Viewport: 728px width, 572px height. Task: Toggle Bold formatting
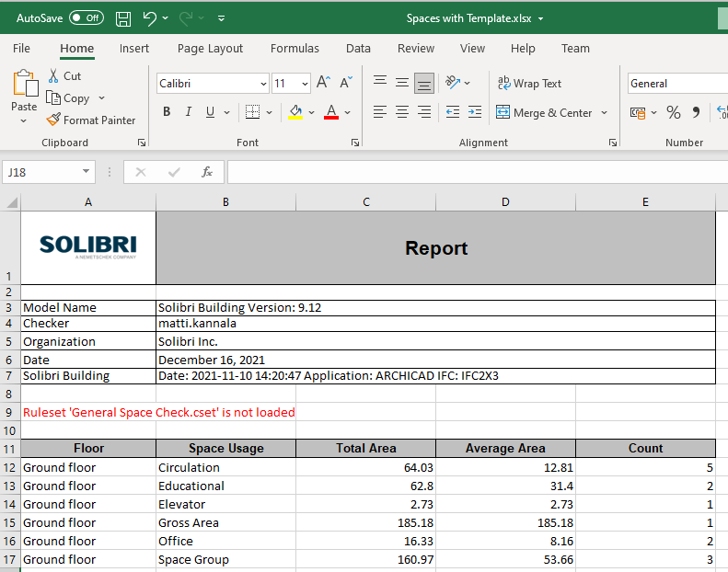tap(167, 112)
